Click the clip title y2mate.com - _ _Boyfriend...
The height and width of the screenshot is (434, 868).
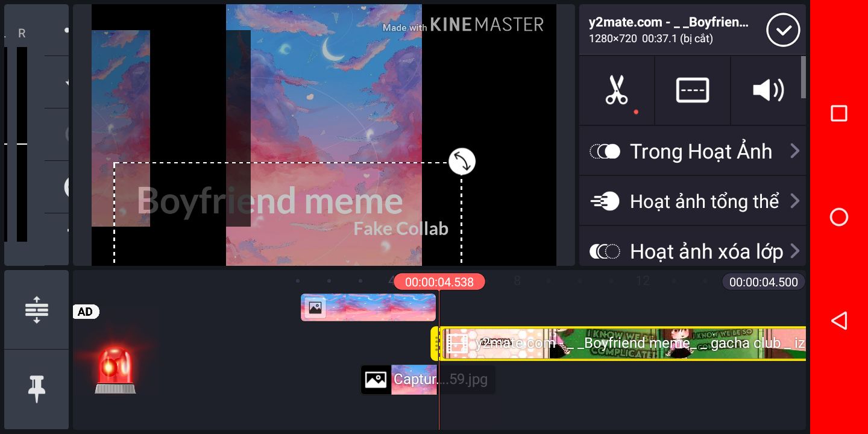[x=668, y=23]
